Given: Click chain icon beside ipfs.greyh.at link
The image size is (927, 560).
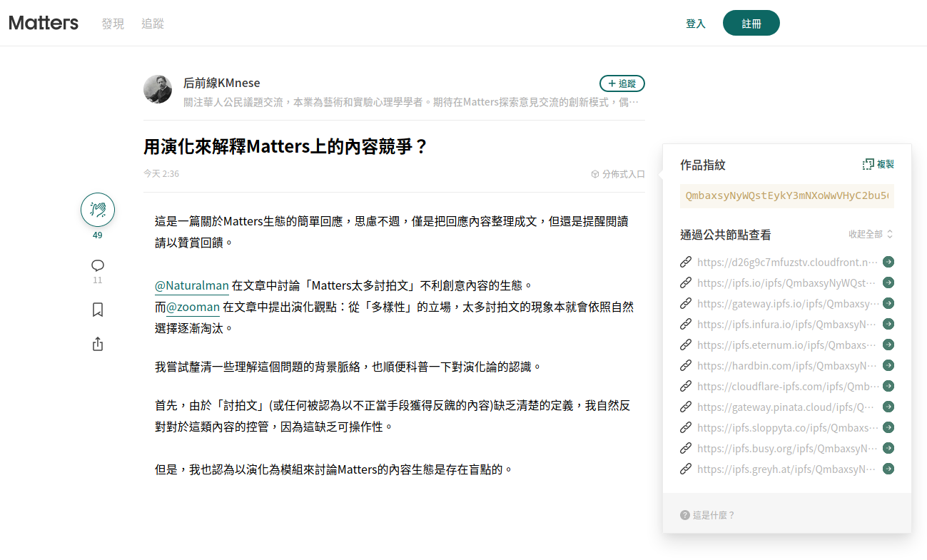Looking at the screenshot, I should [x=686, y=469].
